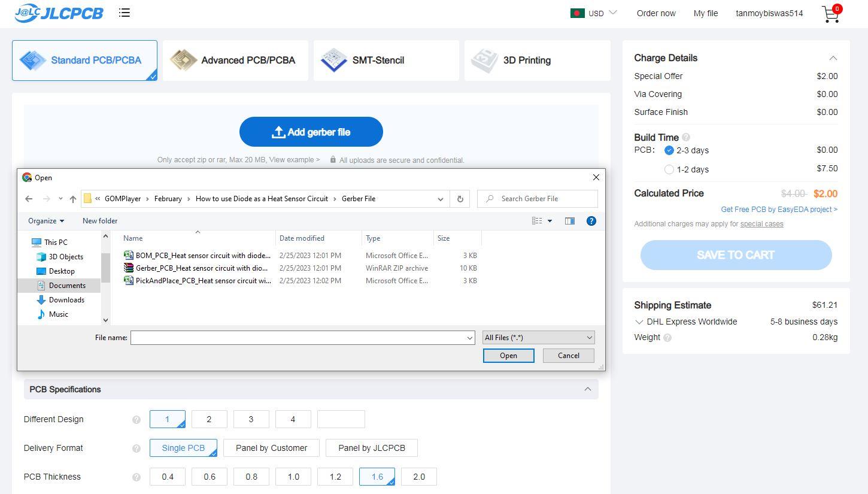Click the SAVE TO CART button
Viewport: 868px width, 494px height.
[736, 255]
